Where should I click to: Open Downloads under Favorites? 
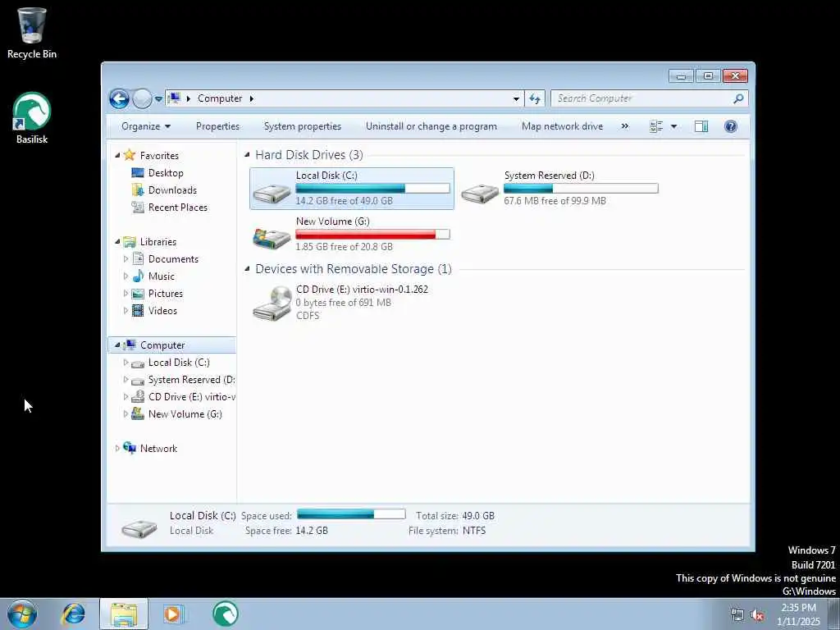[172, 190]
